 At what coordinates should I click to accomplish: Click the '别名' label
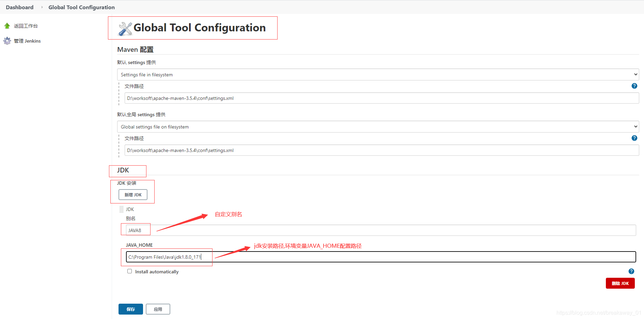point(131,218)
